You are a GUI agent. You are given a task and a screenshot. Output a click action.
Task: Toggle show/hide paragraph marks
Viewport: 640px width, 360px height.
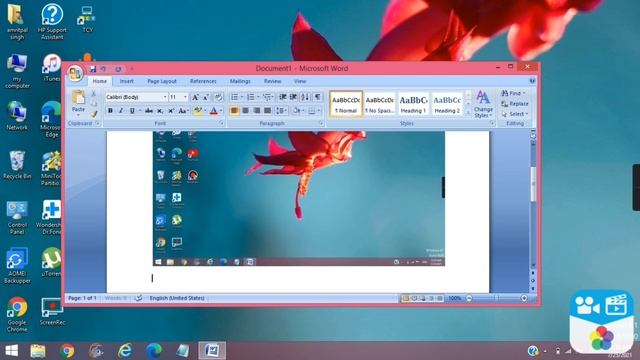[317, 97]
